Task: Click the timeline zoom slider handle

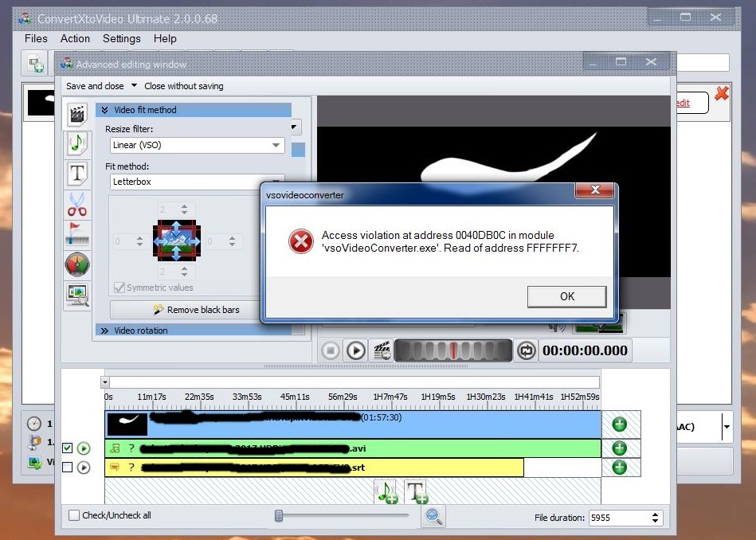Action: pos(279,516)
